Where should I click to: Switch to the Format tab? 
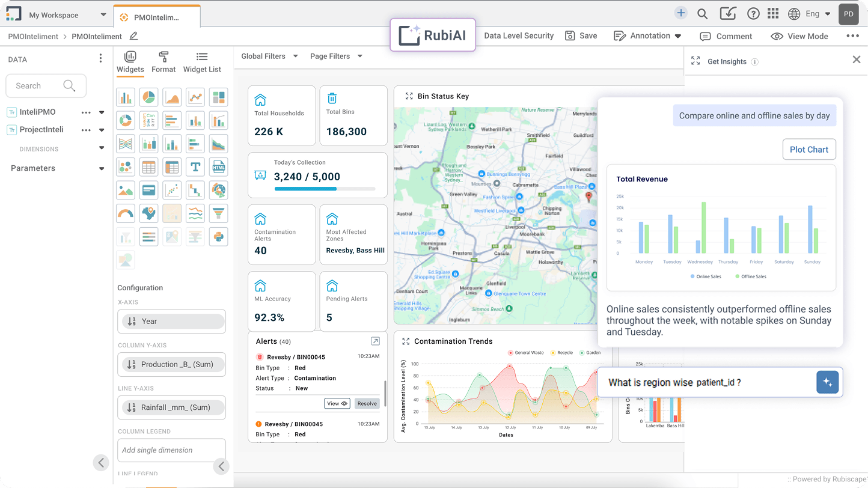164,63
